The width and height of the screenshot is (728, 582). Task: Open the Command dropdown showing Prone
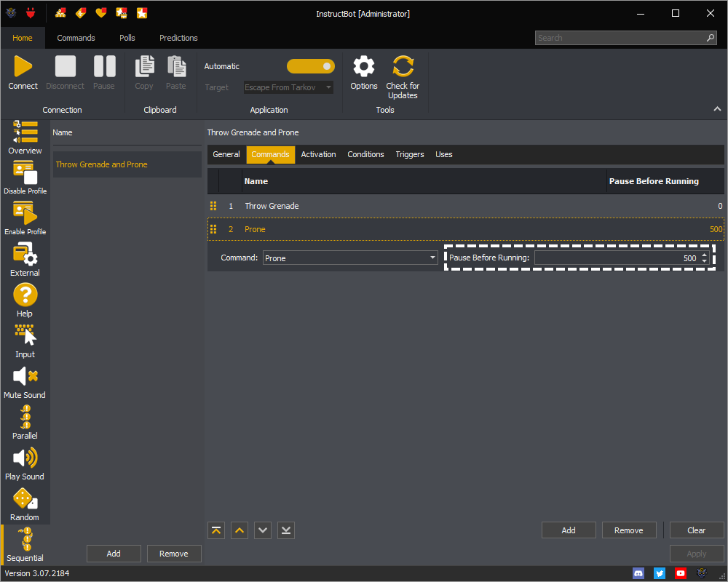pos(350,258)
